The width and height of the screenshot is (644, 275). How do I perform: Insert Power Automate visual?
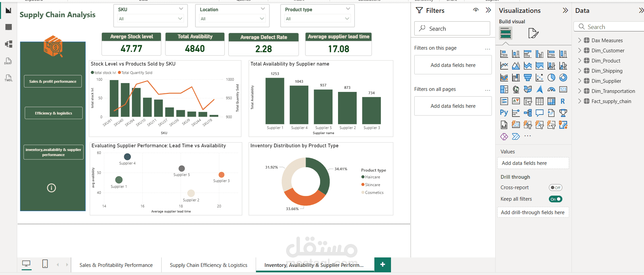tap(516, 136)
